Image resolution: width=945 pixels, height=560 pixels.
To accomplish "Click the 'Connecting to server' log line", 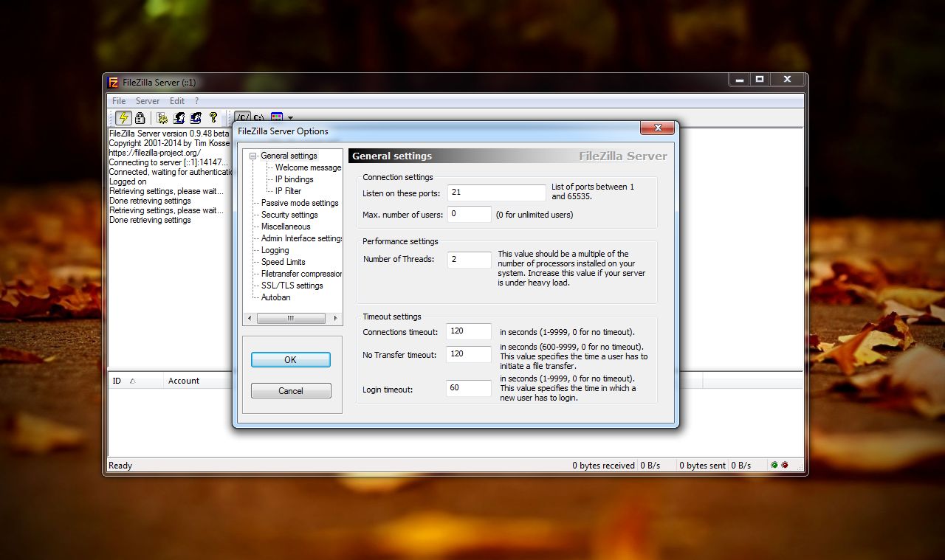I will (x=170, y=162).
